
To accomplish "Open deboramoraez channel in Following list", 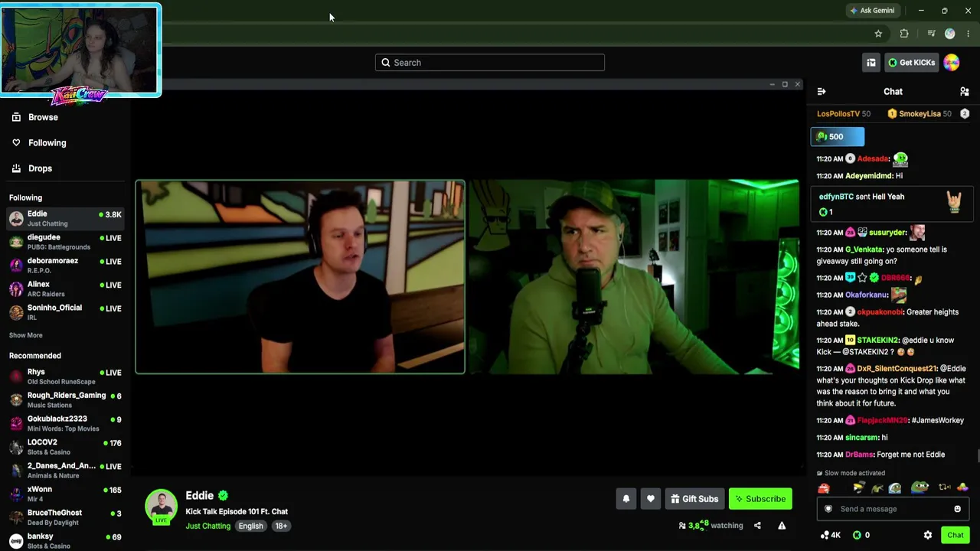I will (x=65, y=266).
